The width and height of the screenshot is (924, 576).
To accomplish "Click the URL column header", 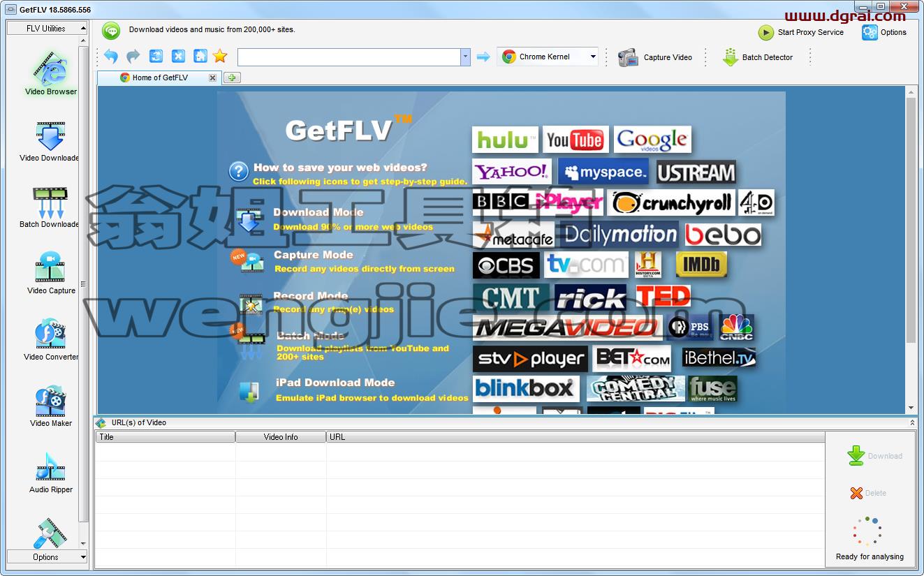I will click(575, 437).
